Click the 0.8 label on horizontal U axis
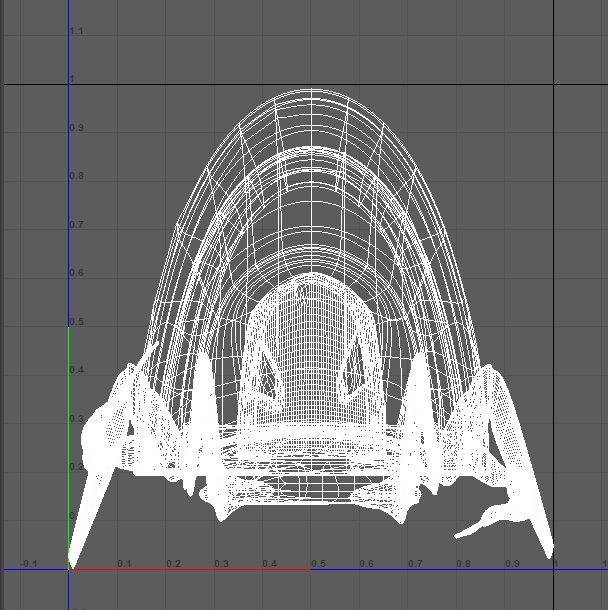Image resolution: width=608 pixels, height=610 pixels. [x=463, y=564]
